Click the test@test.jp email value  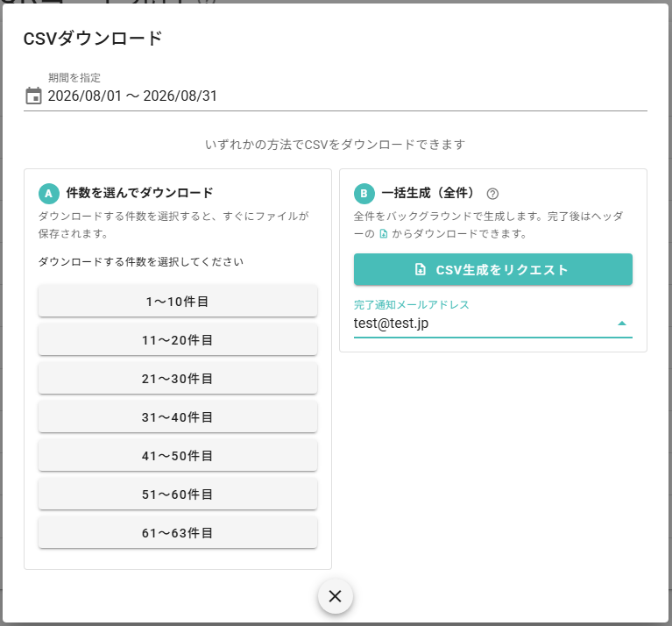point(391,324)
